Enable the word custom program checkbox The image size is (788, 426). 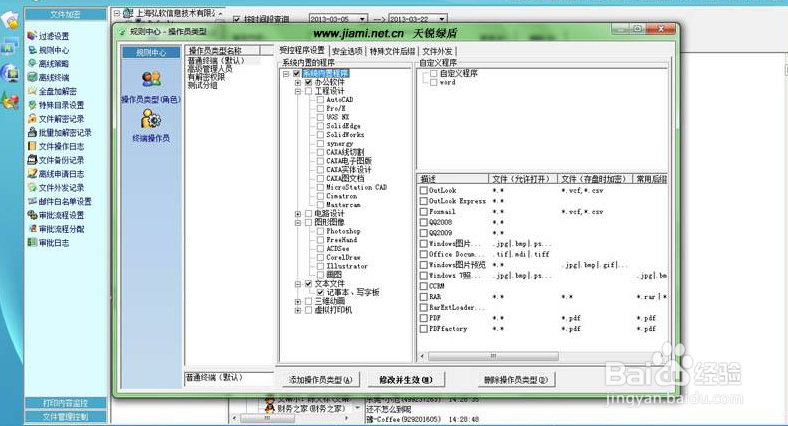click(434, 82)
